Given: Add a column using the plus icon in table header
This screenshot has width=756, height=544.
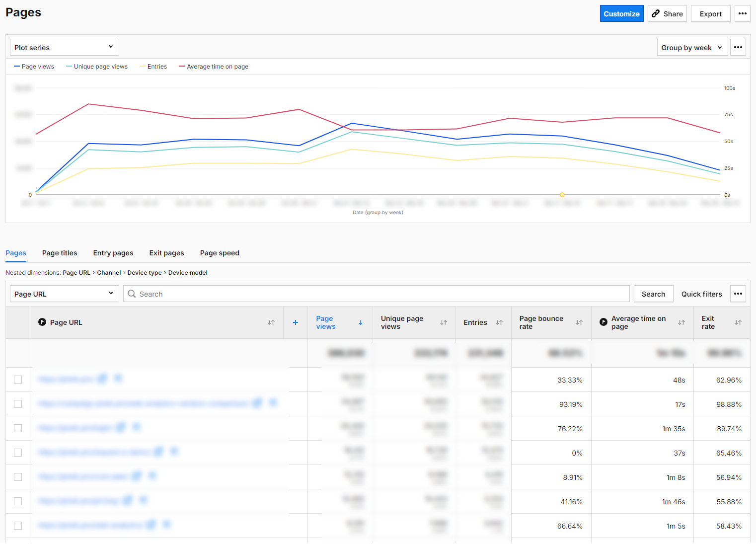Looking at the screenshot, I should tap(296, 322).
